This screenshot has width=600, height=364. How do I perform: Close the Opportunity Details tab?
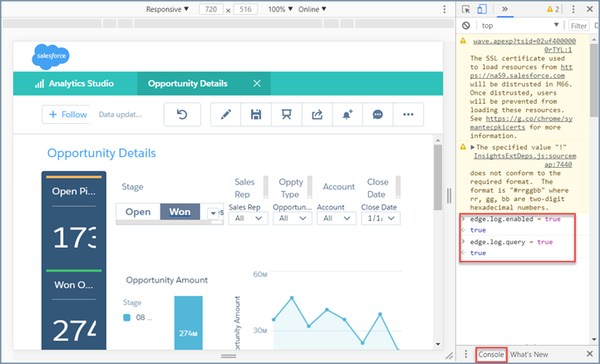coord(257,83)
